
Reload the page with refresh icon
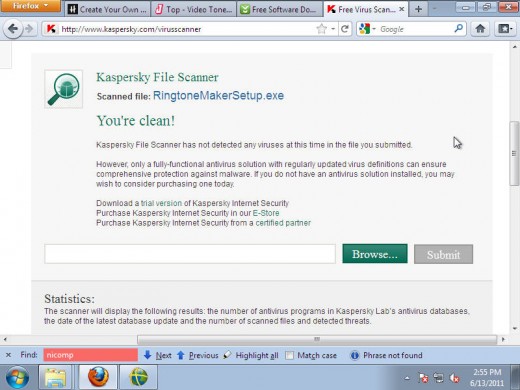(x=345, y=29)
